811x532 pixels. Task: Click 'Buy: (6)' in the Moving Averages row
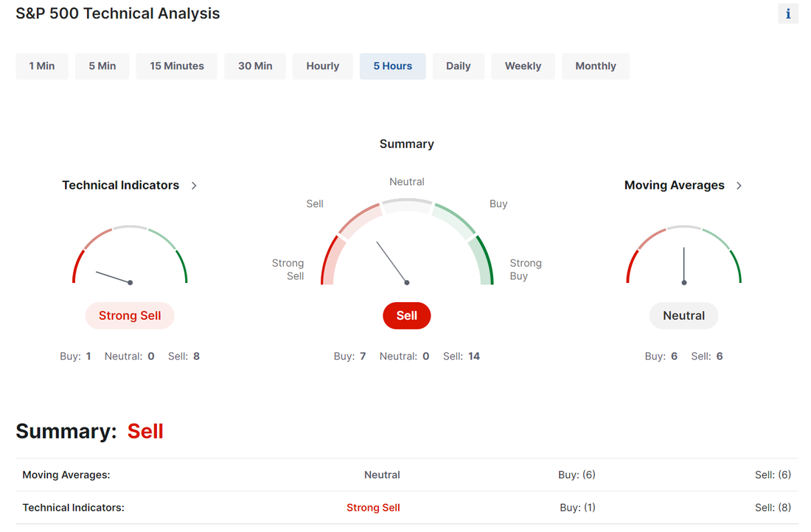pos(577,475)
